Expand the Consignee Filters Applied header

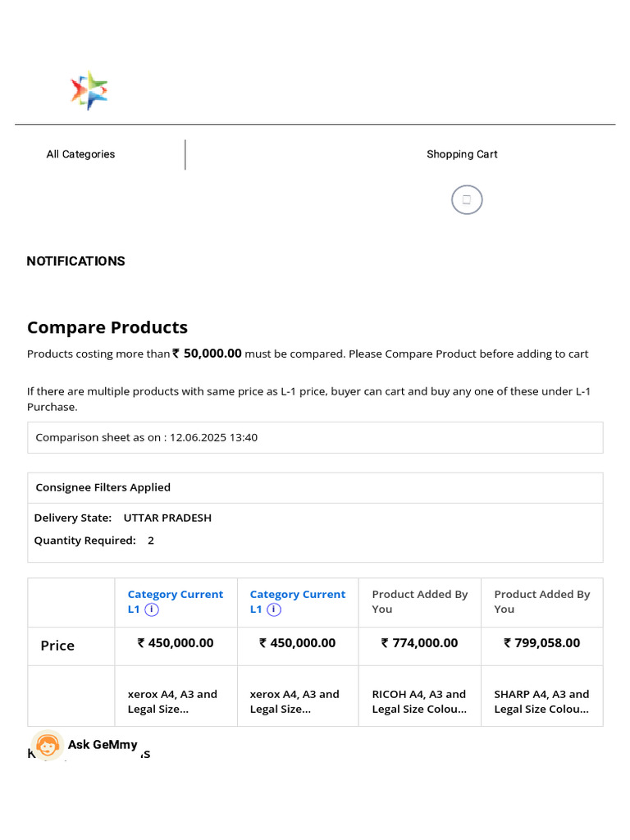(x=103, y=487)
